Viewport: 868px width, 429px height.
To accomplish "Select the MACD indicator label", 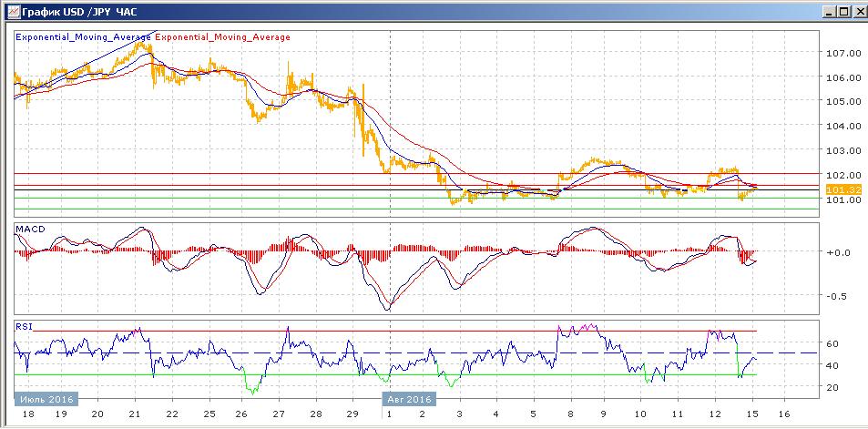I will tap(30, 228).
